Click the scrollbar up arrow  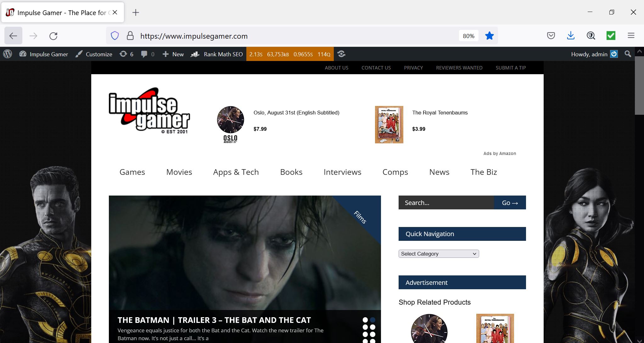tap(639, 51)
